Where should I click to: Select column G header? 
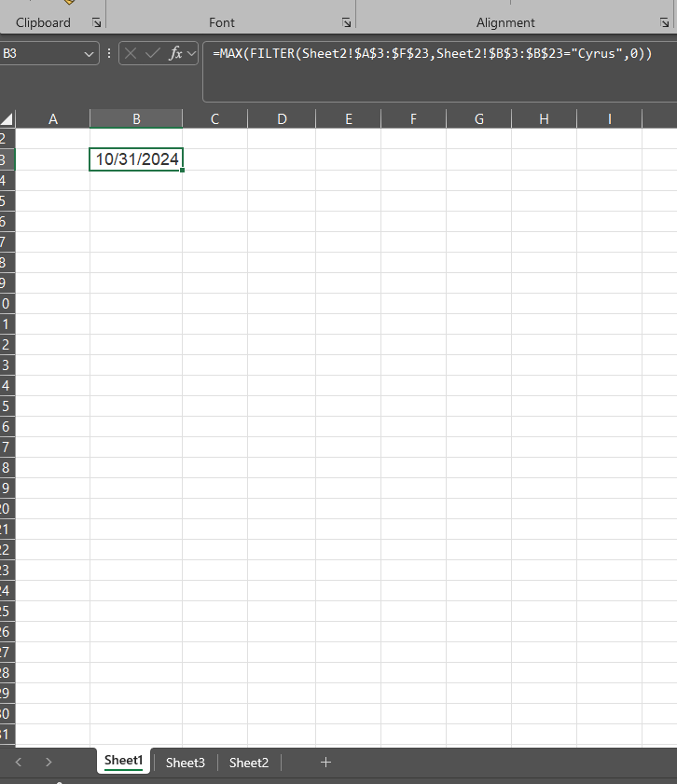click(x=479, y=119)
